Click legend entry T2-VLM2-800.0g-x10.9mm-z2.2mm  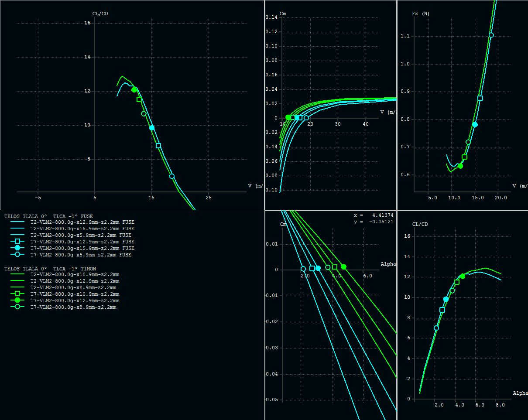tap(75, 275)
